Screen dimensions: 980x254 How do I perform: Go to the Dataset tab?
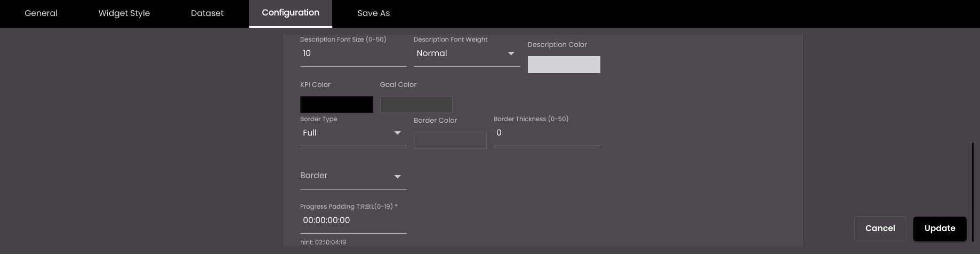207,13
